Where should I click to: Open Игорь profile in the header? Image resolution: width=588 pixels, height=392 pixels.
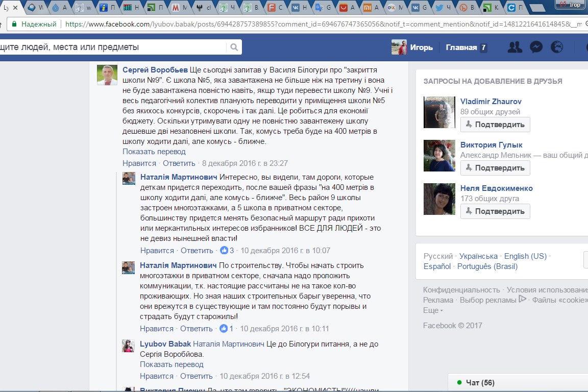click(412, 47)
